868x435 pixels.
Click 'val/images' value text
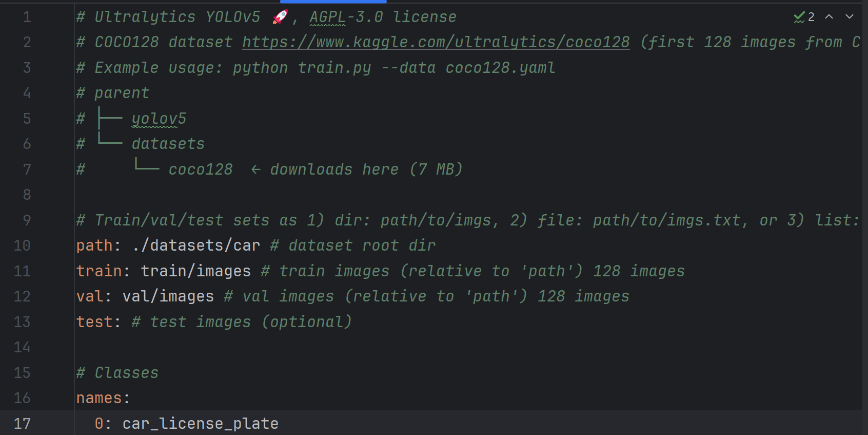pyautogui.click(x=168, y=296)
